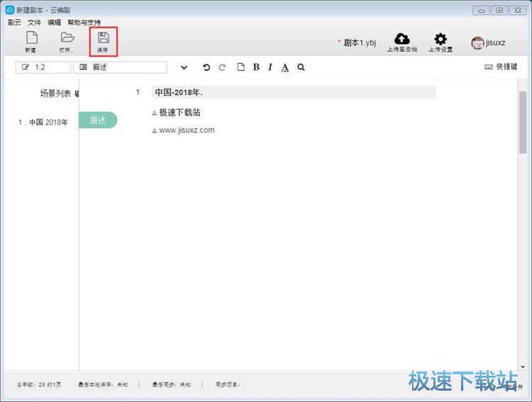This screenshot has height=402, width=532.
Task: Upload script to cloud (上传至云端)
Action: (402, 43)
